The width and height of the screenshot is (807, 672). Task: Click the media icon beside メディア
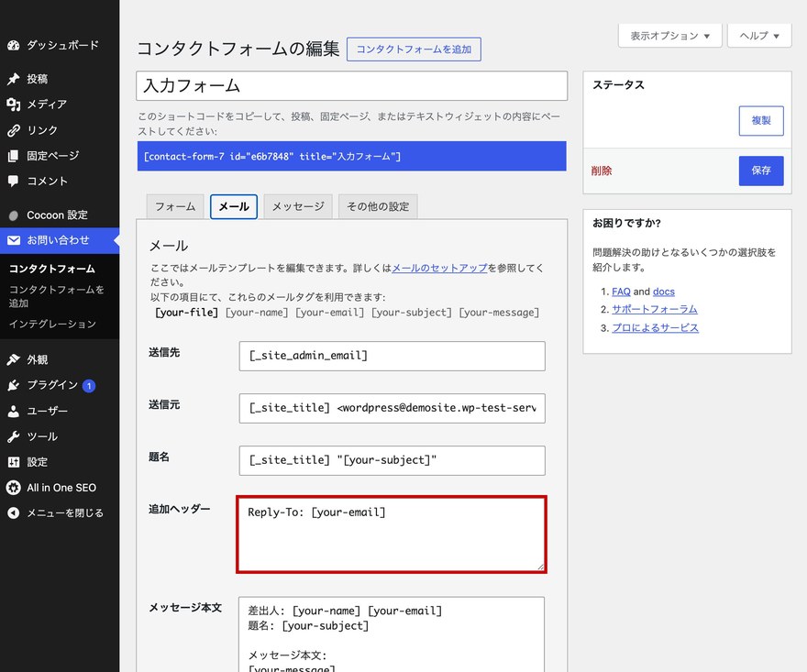tap(14, 105)
